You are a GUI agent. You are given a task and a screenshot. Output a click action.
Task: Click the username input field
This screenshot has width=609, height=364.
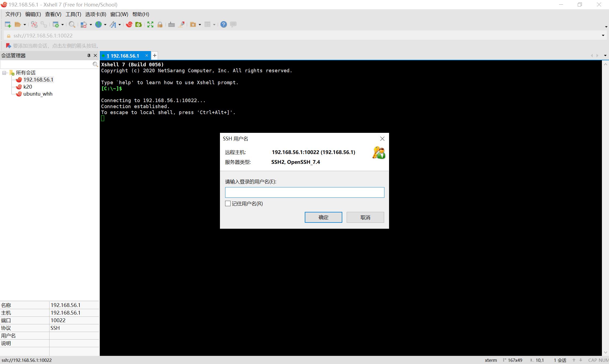(x=304, y=192)
